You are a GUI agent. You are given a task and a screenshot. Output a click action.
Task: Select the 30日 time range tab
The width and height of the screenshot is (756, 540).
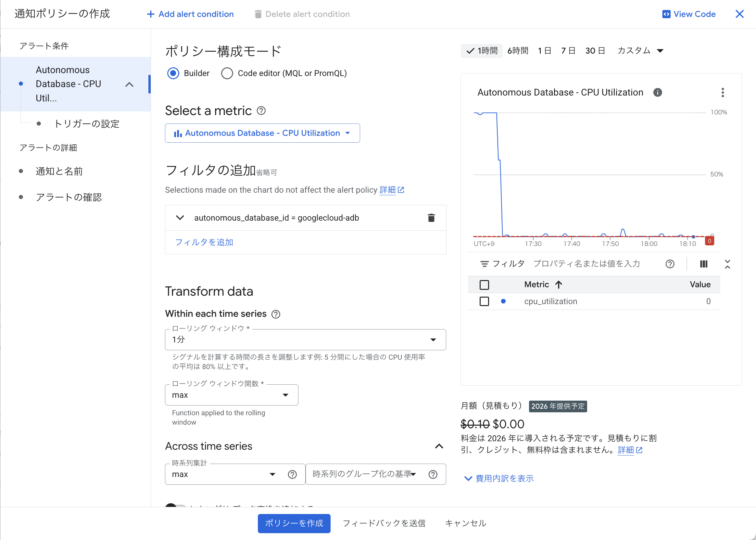click(x=595, y=51)
